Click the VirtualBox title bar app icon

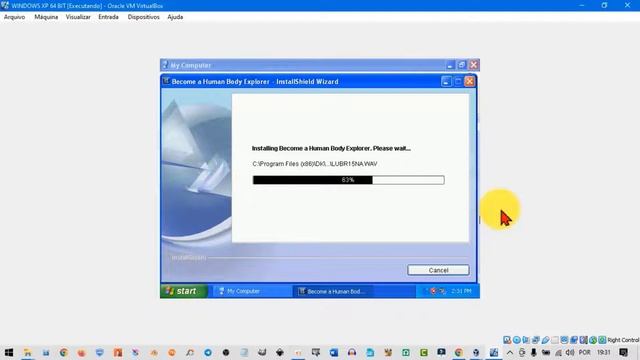5,5
